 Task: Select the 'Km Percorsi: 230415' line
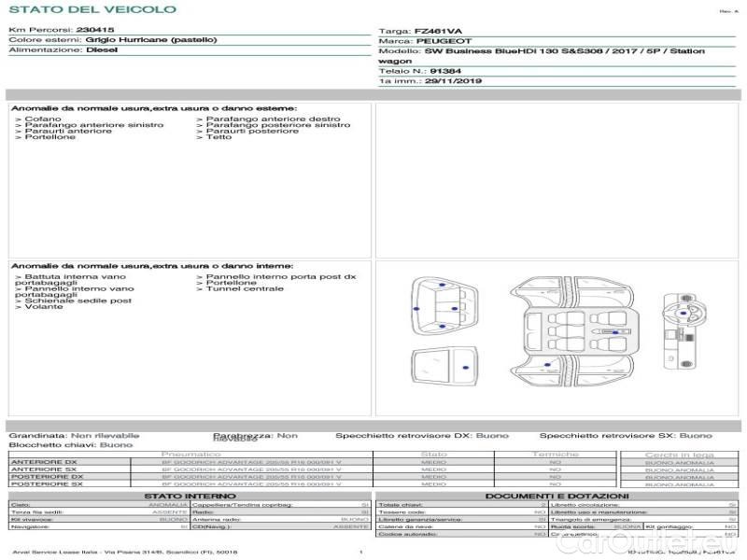pos(62,30)
